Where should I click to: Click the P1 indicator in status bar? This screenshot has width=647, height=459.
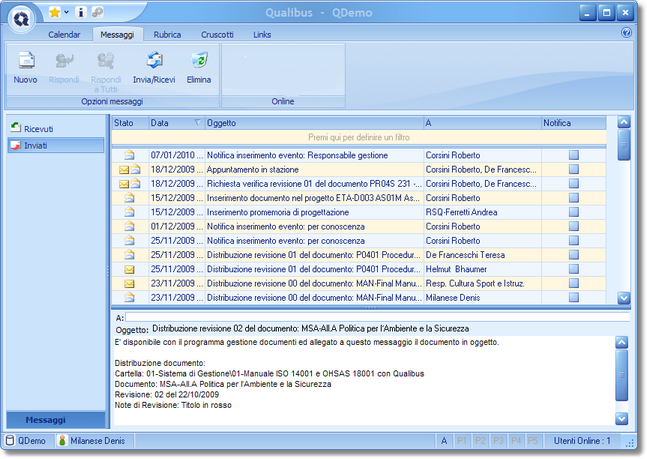[x=462, y=440]
